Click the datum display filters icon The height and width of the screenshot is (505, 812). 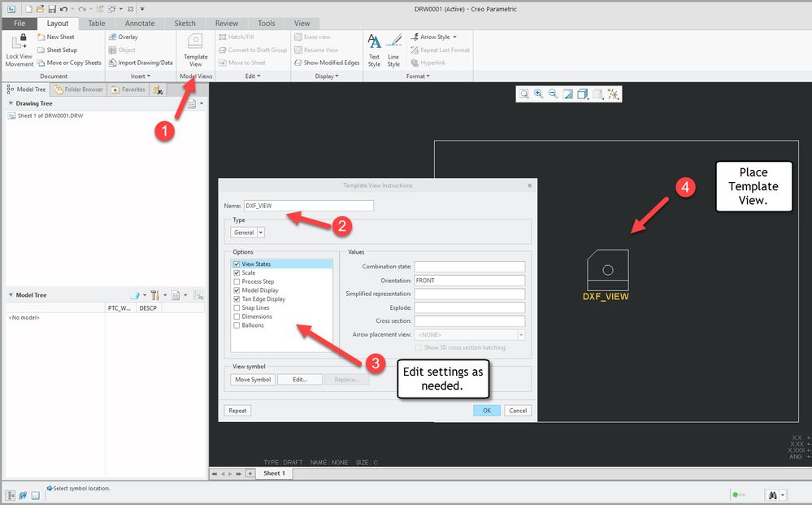(613, 94)
